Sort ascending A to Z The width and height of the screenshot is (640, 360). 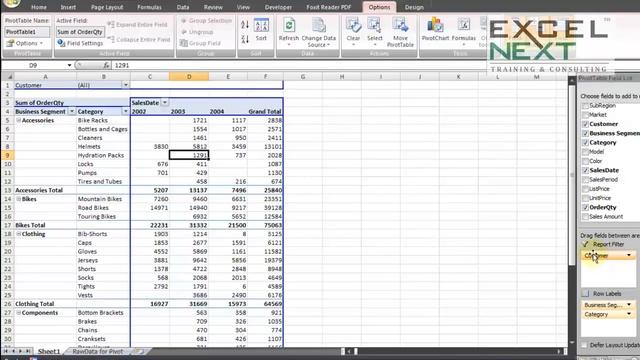click(x=244, y=25)
